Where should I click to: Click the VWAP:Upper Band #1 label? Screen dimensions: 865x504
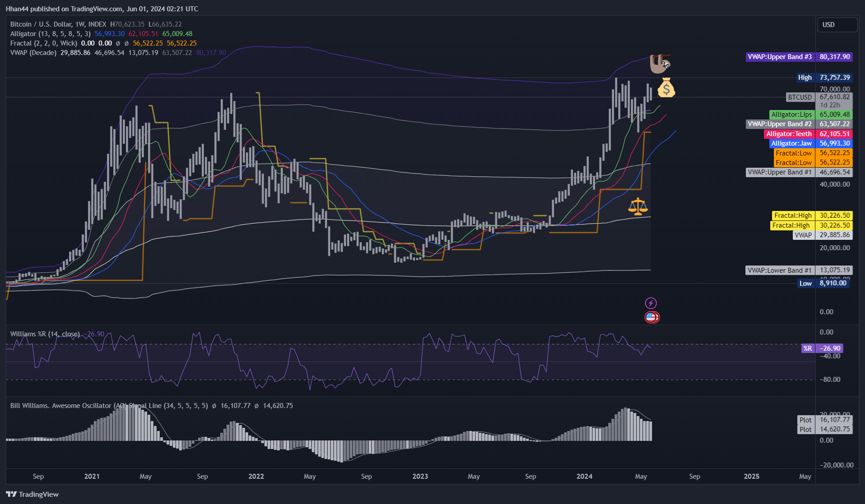pos(799,172)
